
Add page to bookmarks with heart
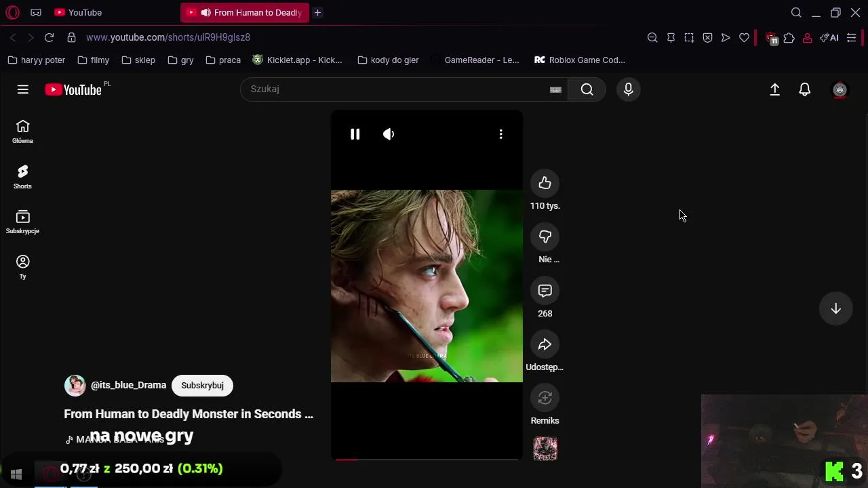[744, 38]
